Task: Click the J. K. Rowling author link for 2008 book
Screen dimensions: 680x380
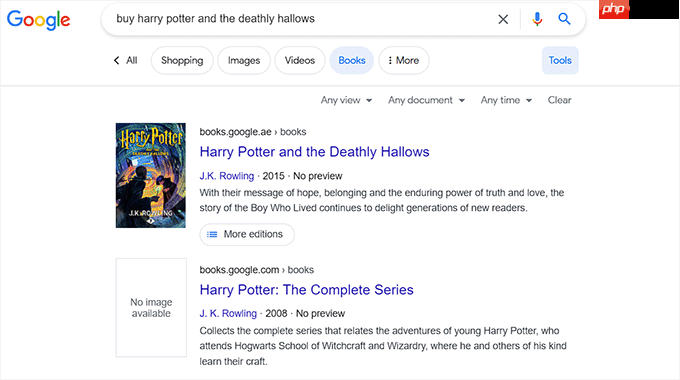Action: tap(228, 314)
